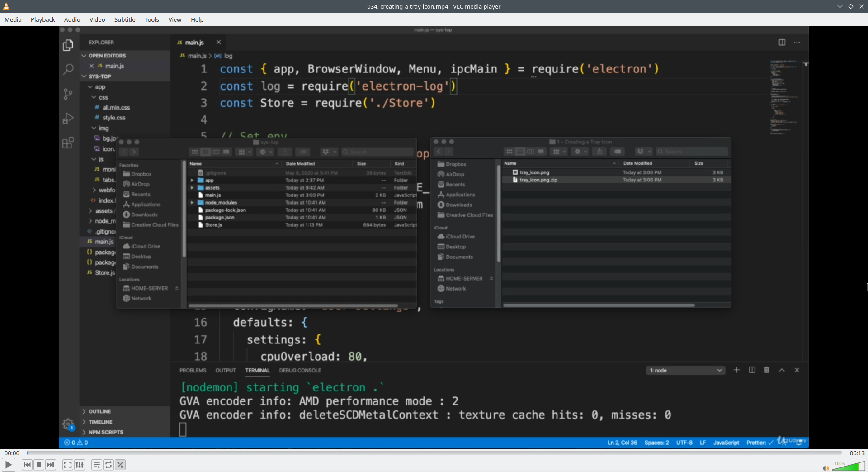Select all.min.css in the Explorer tree
Viewport: 868px width, 472px height.
click(116, 107)
